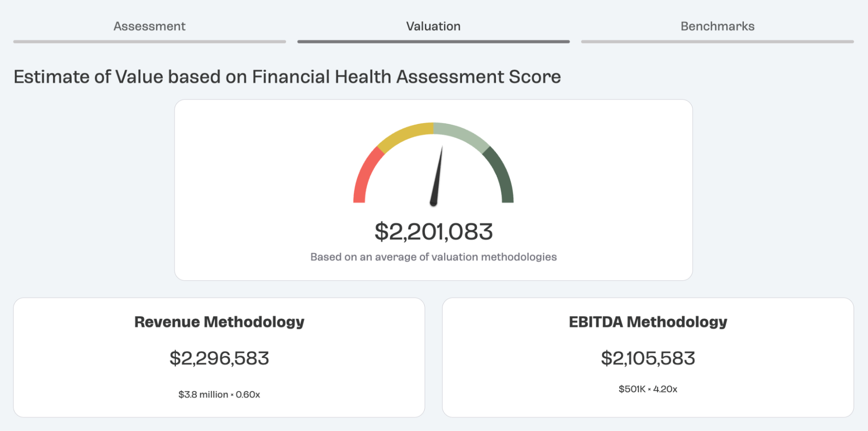Click the 'Based on an average' caption
The image size is (868, 431).
[433, 257]
